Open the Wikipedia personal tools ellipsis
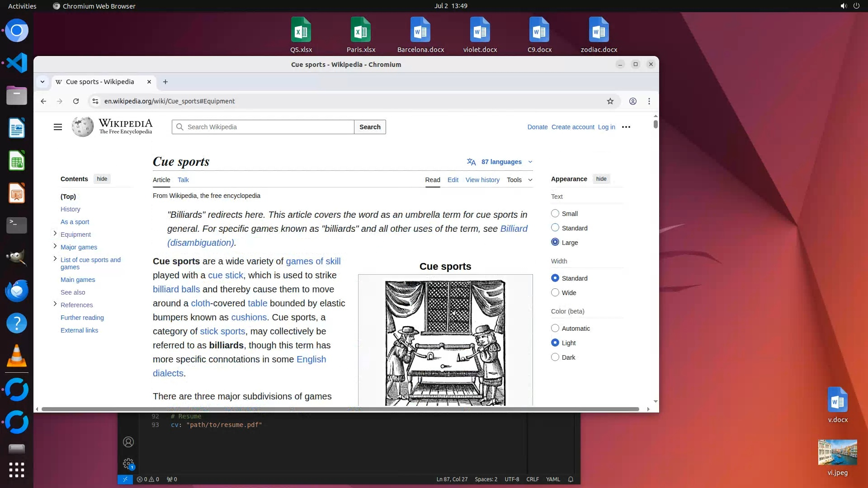This screenshot has height=488, width=868. coord(626,127)
